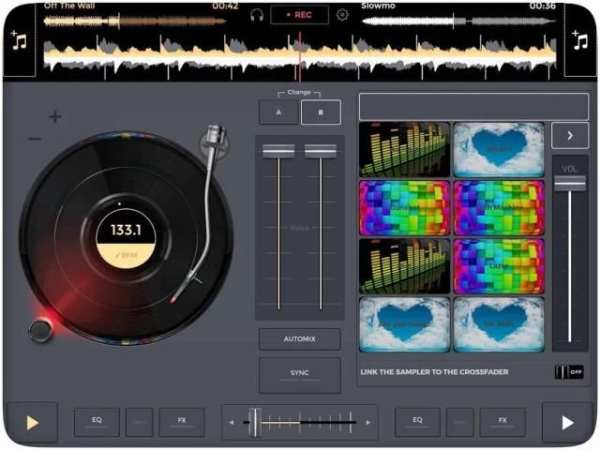Click the SYNC button
The height and width of the screenshot is (450, 600).
pos(300,375)
